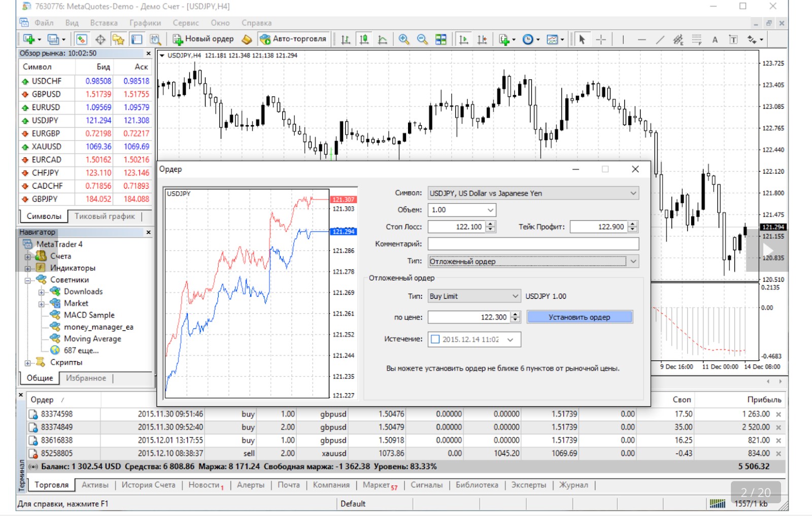Collapse Советники in Navigator tree
Screen dimensions: 812x517
coord(28,280)
